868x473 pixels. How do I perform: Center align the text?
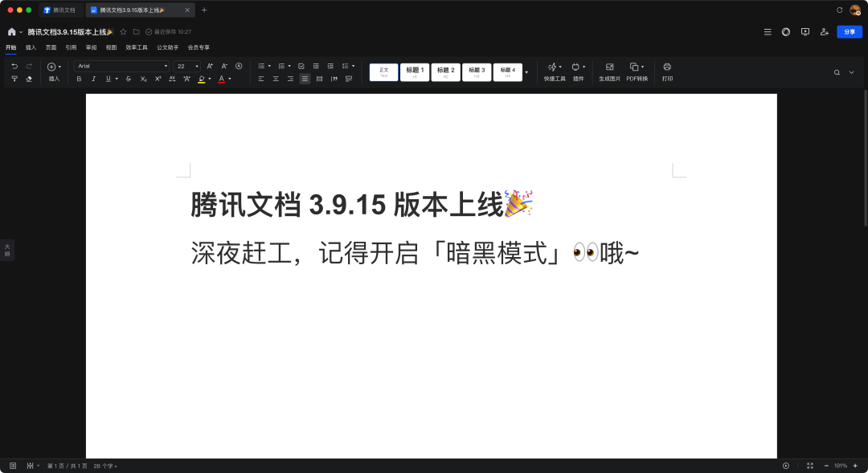(x=276, y=80)
